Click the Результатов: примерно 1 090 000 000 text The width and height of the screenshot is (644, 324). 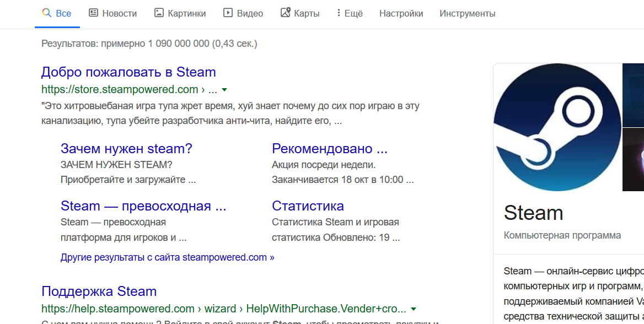click(x=149, y=44)
